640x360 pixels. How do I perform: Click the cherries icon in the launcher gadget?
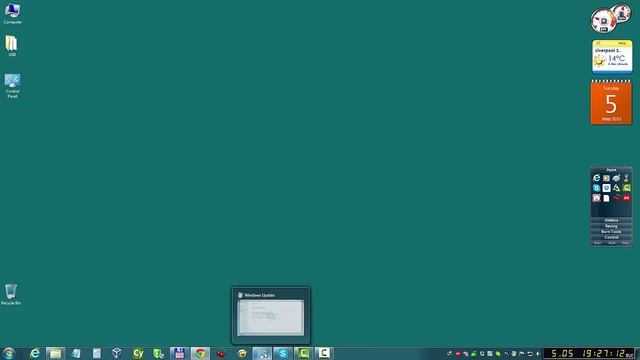pos(616,198)
